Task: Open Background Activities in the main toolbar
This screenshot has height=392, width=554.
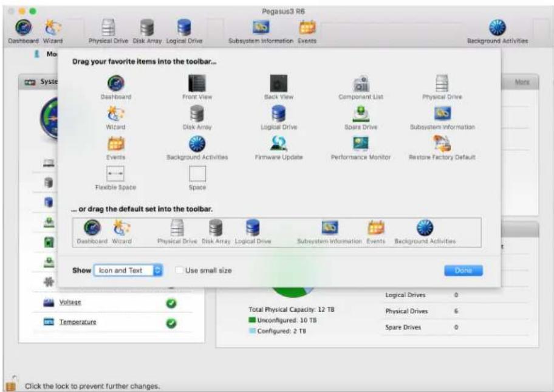Action: (x=497, y=32)
